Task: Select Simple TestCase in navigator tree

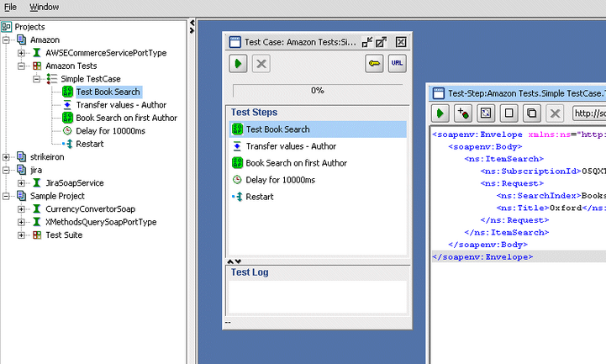Action: (91, 79)
